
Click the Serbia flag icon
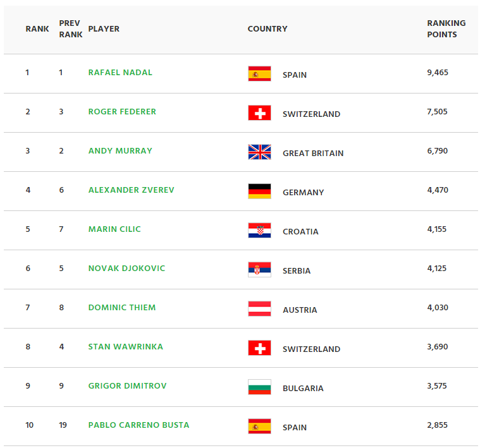(259, 270)
